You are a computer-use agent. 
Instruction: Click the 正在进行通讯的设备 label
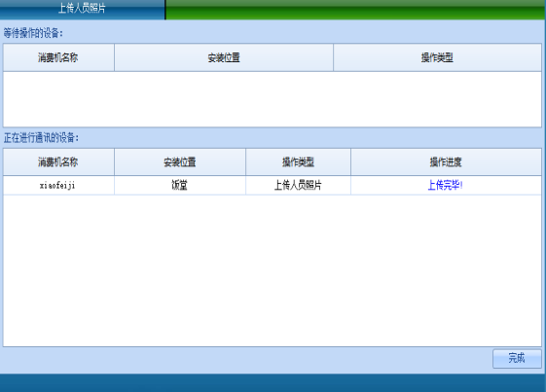[x=42, y=138]
